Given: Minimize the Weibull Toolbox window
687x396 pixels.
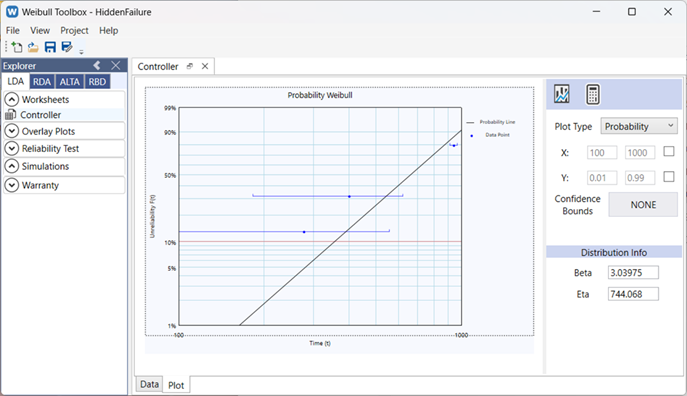Looking at the screenshot, I should click(x=596, y=12).
